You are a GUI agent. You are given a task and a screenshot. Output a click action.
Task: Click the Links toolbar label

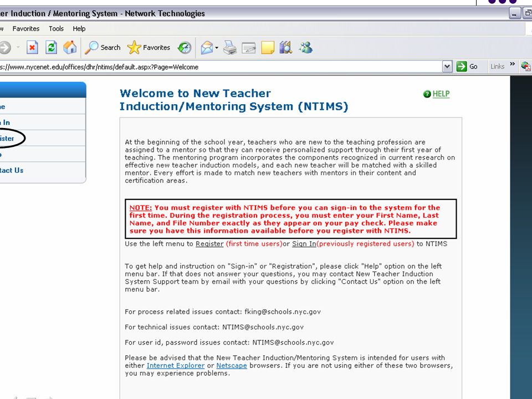coord(498,66)
